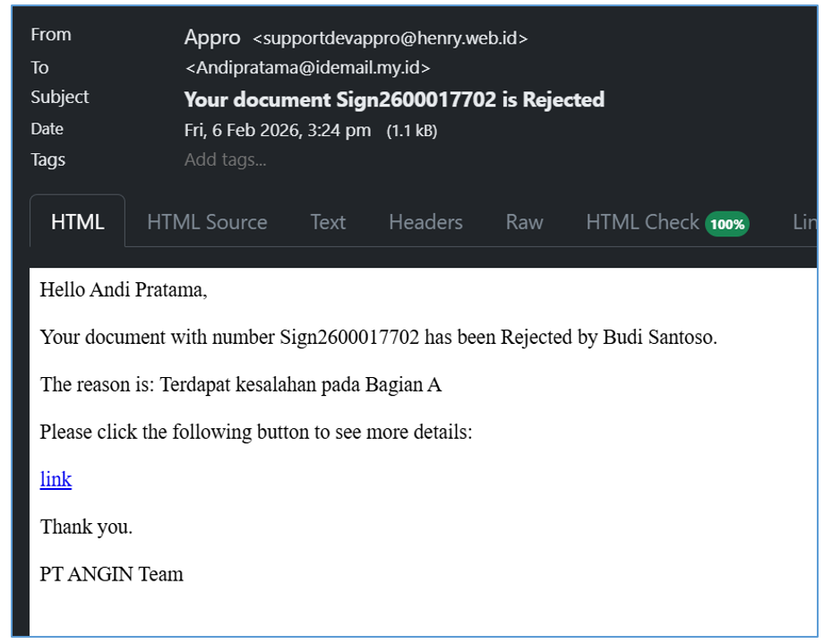This screenshot has height=644, width=824.
Task: Click the 1.1 kB message size
Action: coord(411,131)
